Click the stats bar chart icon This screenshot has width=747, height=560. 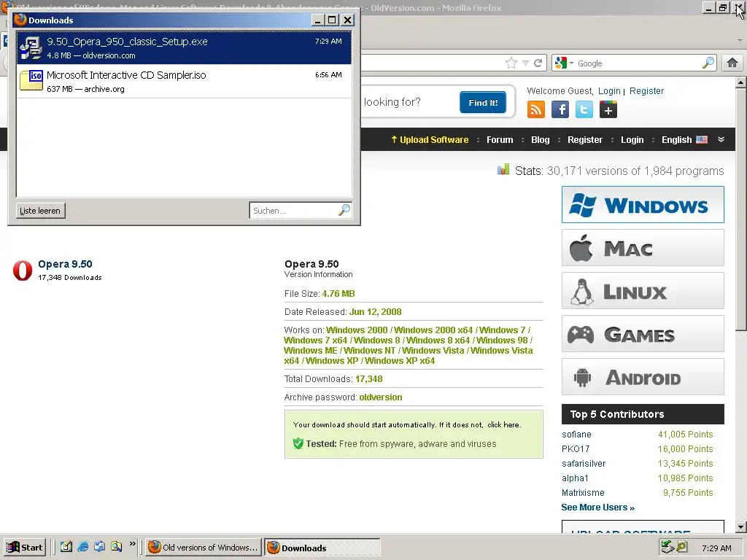(x=503, y=169)
